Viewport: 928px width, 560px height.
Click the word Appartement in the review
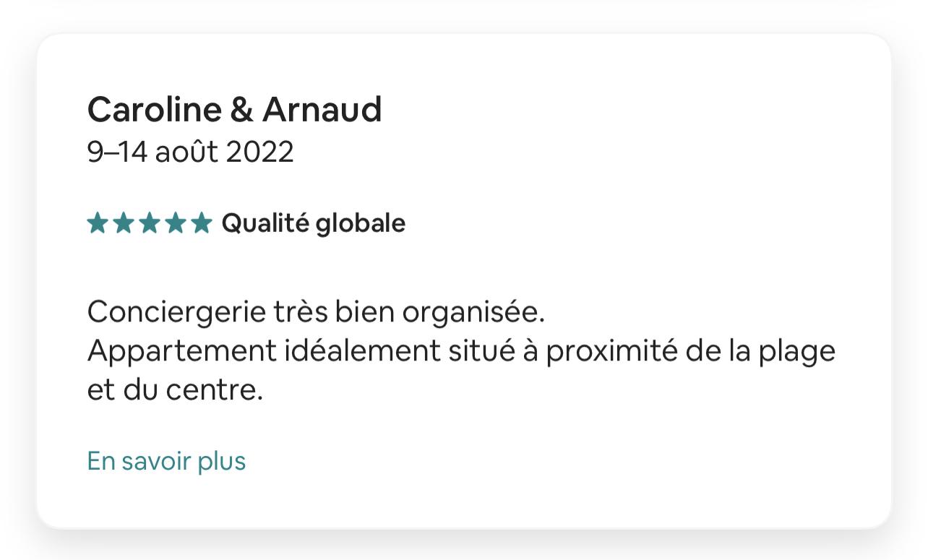(182, 351)
